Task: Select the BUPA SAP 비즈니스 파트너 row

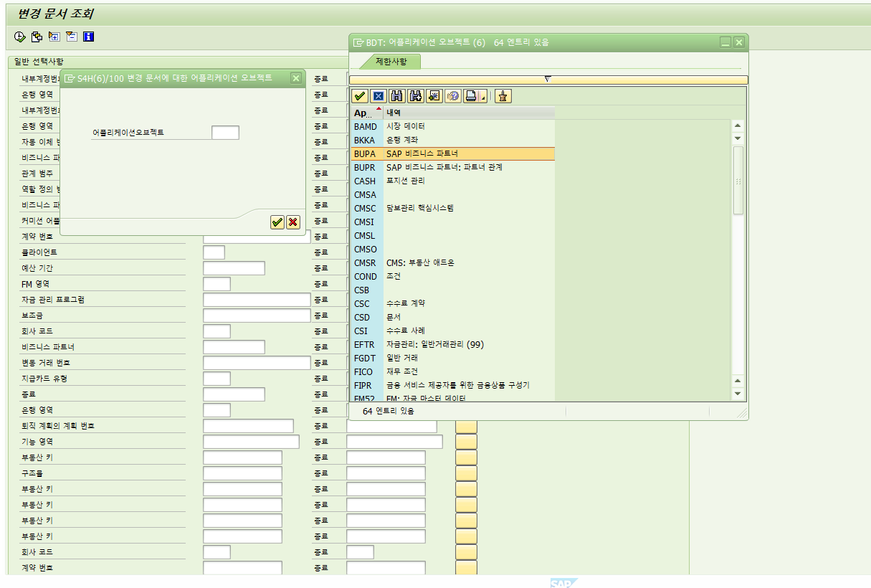Action: pos(453,153)
